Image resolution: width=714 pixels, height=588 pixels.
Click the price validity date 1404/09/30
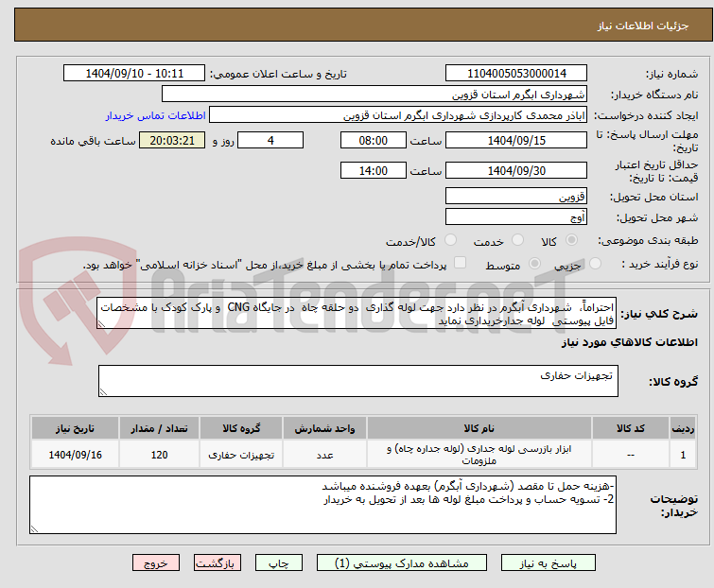(516, 171)
